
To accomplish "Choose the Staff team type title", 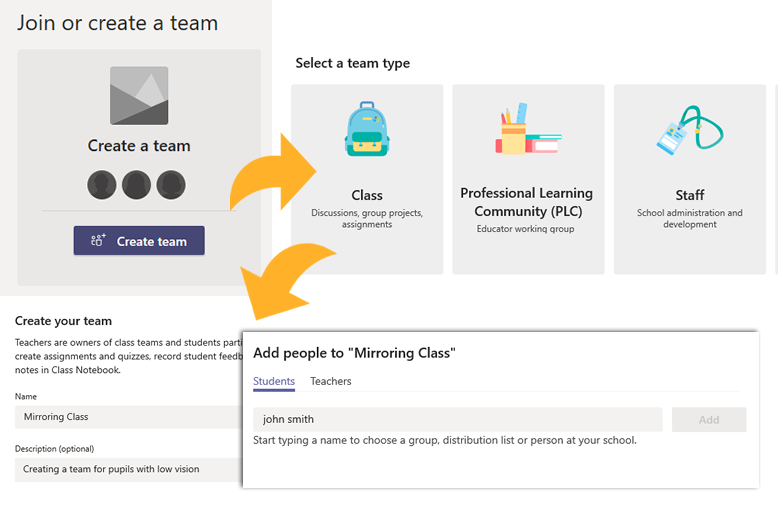I will coord(690,195).
